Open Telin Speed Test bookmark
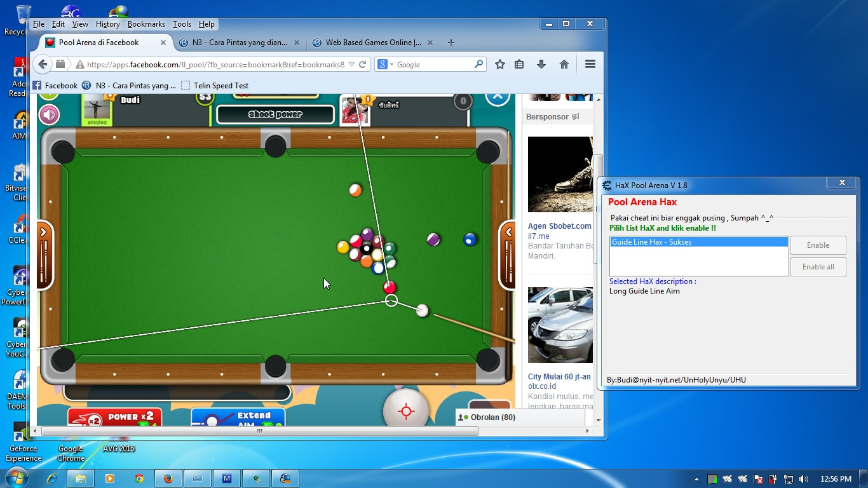The height and width of the screenshot is (488, 868). 215,85
